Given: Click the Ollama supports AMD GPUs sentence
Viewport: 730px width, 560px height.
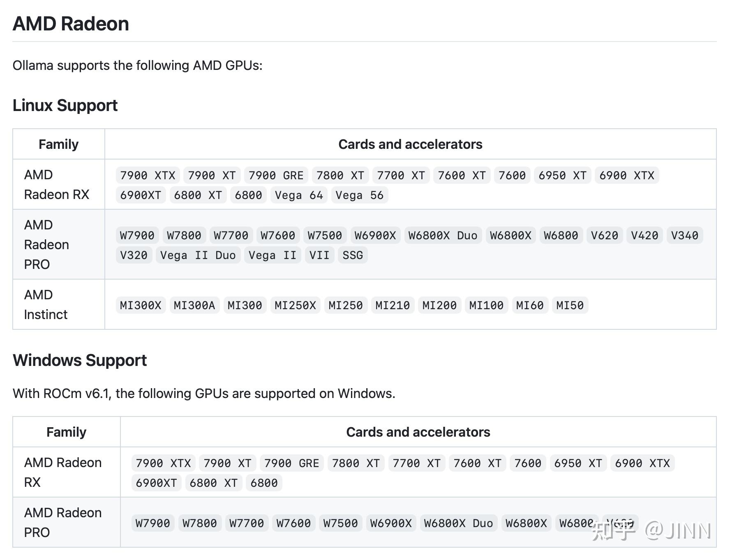Looking at the screenshot, I should click(137, 65).
